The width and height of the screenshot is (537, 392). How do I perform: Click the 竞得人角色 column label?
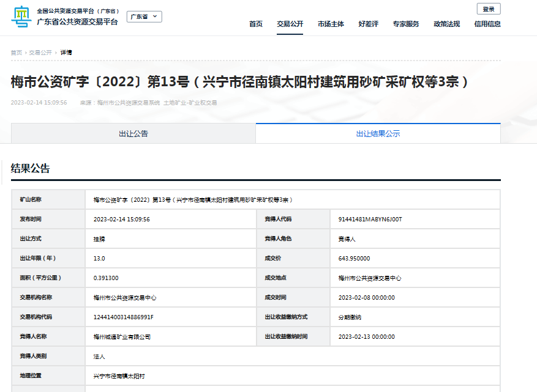click(278, 239)
